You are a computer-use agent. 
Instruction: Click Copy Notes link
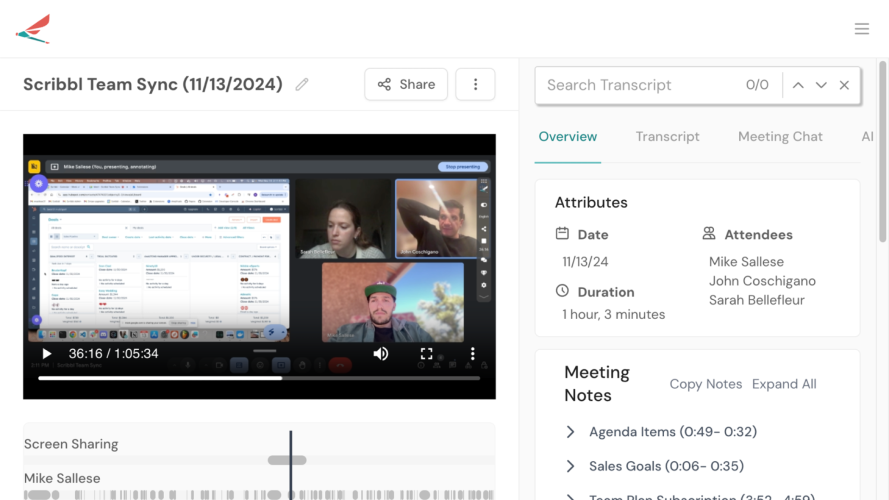(x=705, y=384)
